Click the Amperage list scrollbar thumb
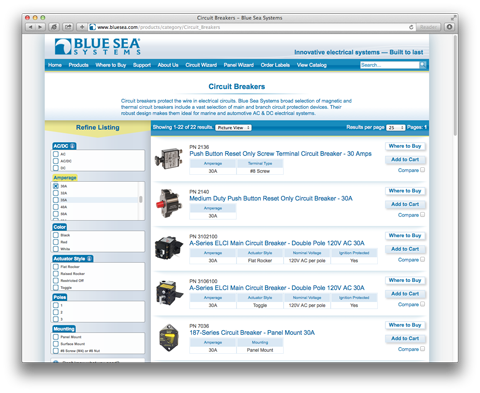Screen dimensions: 480x393 [141, 199]
